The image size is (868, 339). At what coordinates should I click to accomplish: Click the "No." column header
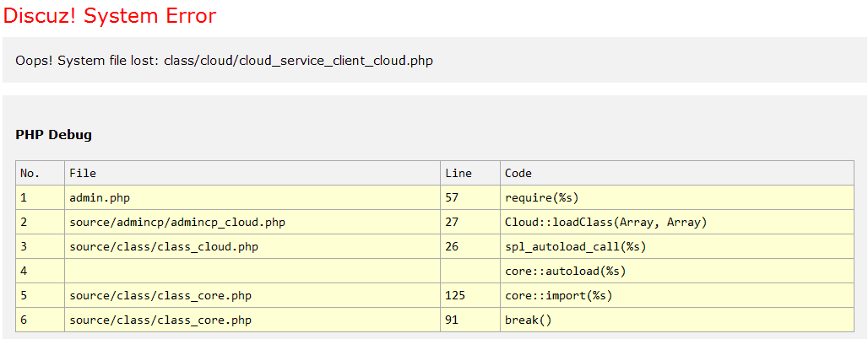41,173
